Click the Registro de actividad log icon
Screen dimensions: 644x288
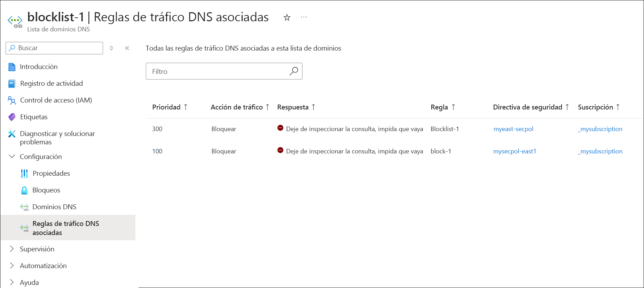(12, 84)
